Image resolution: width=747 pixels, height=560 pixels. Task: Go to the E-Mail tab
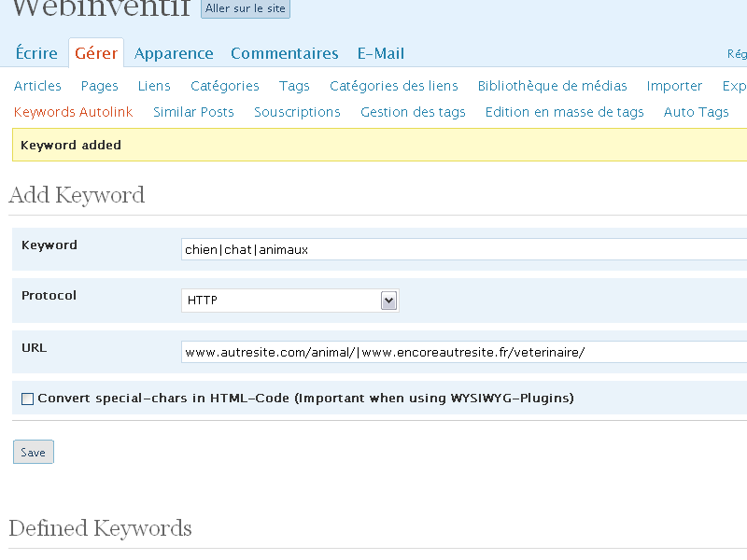[x=380, y=53]
